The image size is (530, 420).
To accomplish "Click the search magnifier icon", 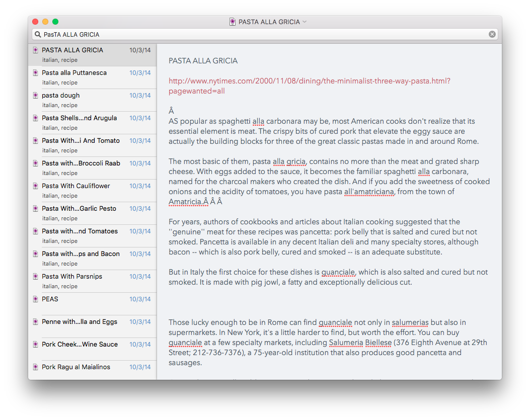I will click(x=38, y=35).
